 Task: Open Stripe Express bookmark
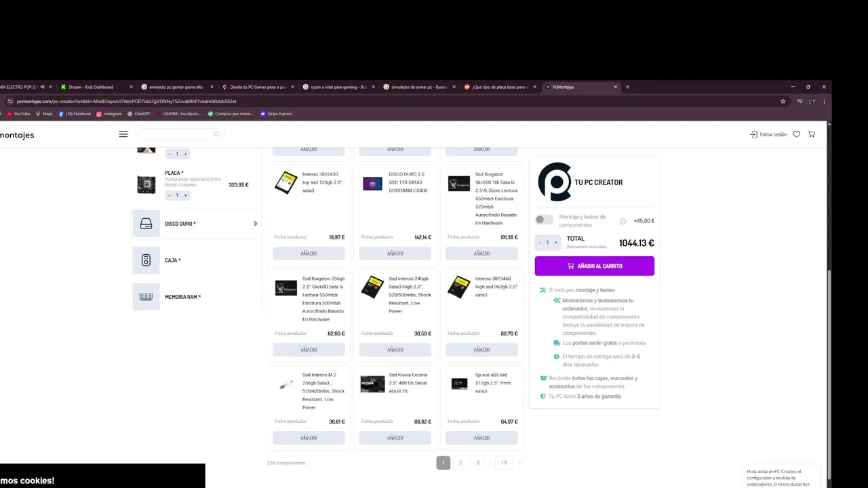click(x=277, y=114)
